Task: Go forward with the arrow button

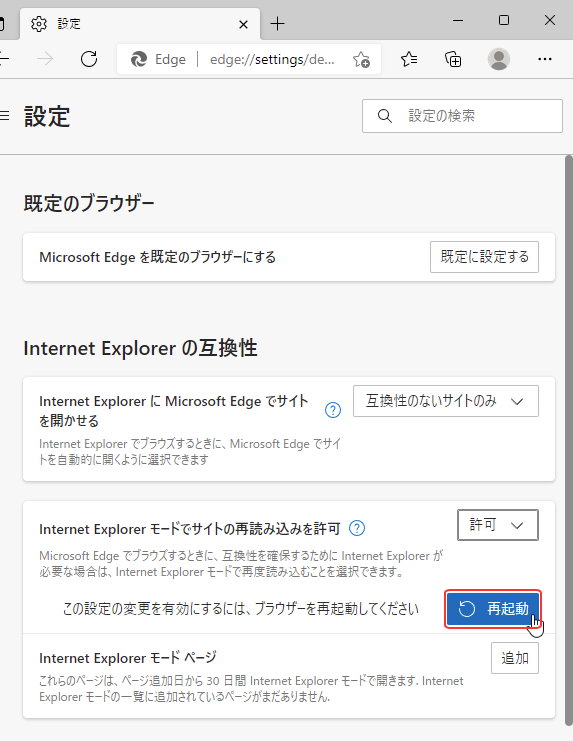Action: pyautogui.click(x=45, y=59)
